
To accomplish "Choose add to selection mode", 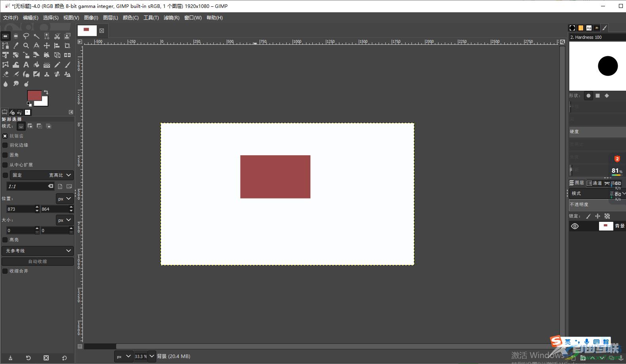I will (x=30, y=126).
